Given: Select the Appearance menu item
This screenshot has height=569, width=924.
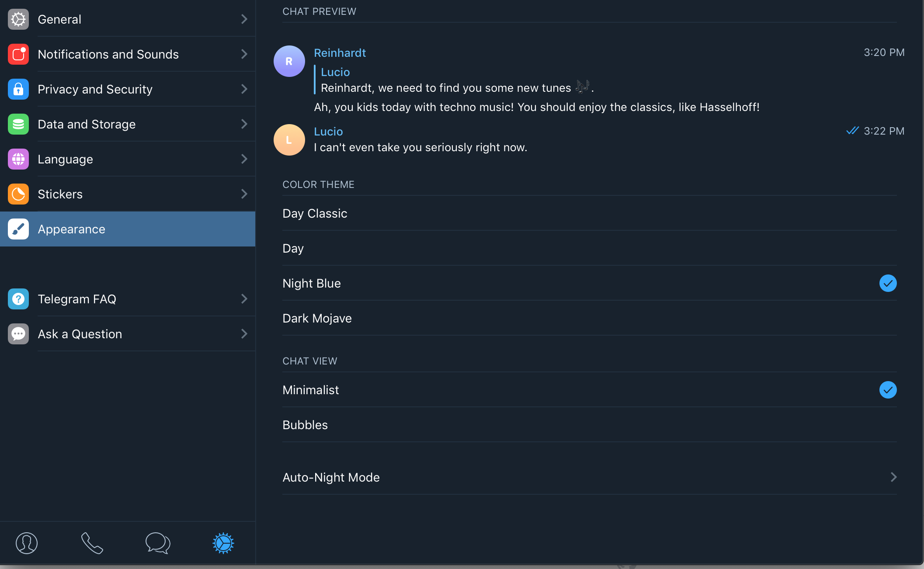Looking at the screenshot, I should [x=72, y=229].
